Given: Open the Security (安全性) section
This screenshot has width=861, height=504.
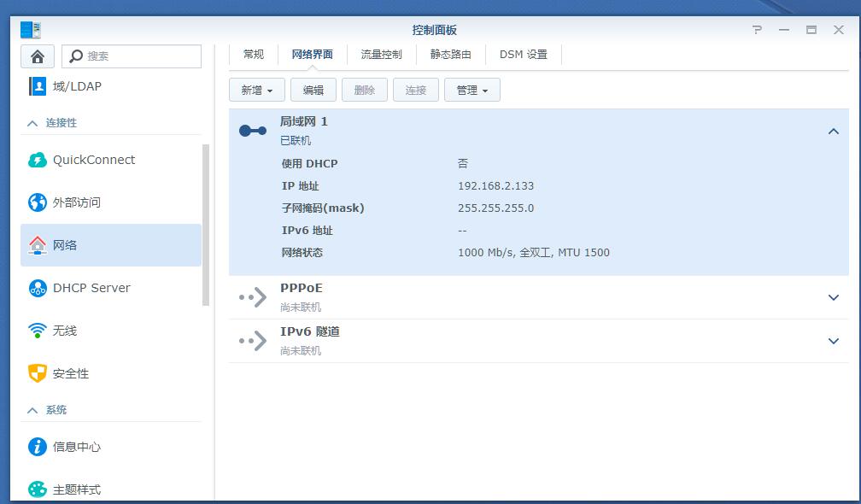Looking at the screenshot, I should [70, 373].
